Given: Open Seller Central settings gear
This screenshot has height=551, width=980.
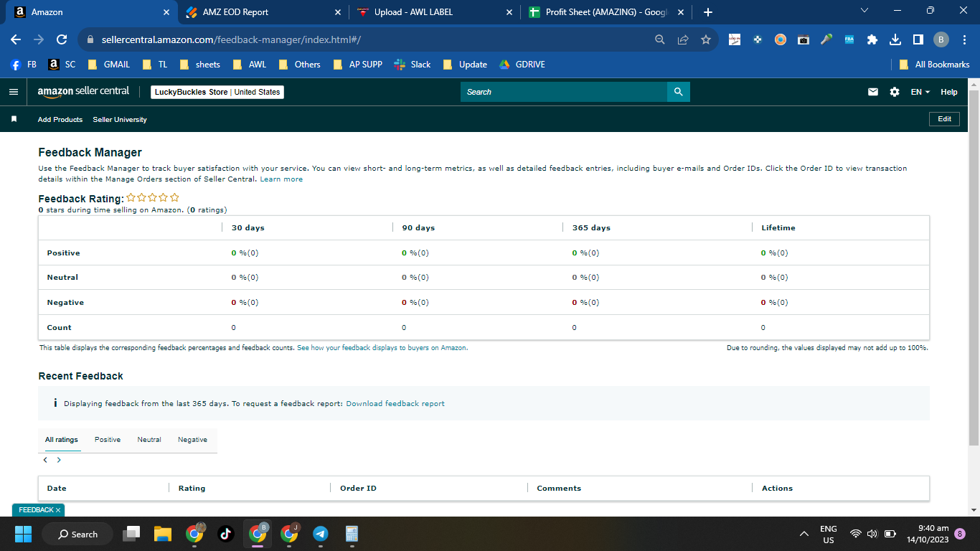Looking at the screenshot, I should pos(895,92).
